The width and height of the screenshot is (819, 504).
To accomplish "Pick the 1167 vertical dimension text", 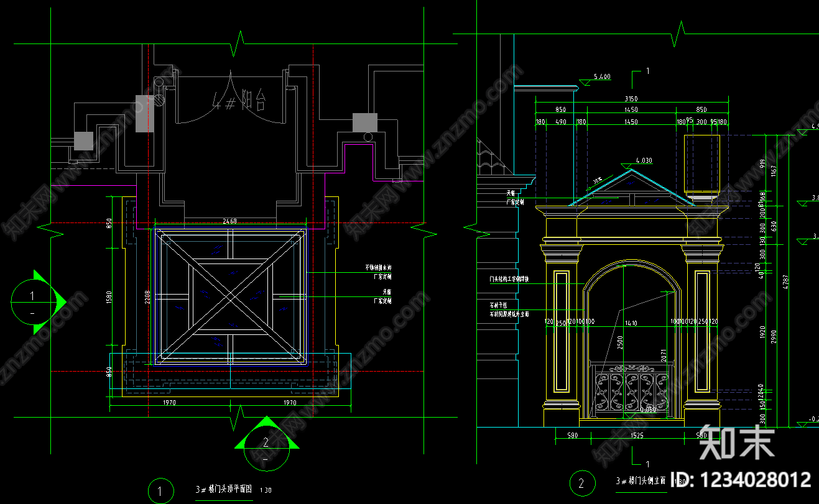I will point(775,172).
